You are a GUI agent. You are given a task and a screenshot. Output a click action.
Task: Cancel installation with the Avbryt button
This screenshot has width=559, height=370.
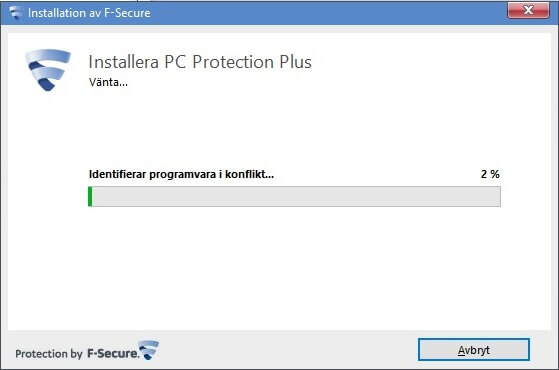(474, 350)
